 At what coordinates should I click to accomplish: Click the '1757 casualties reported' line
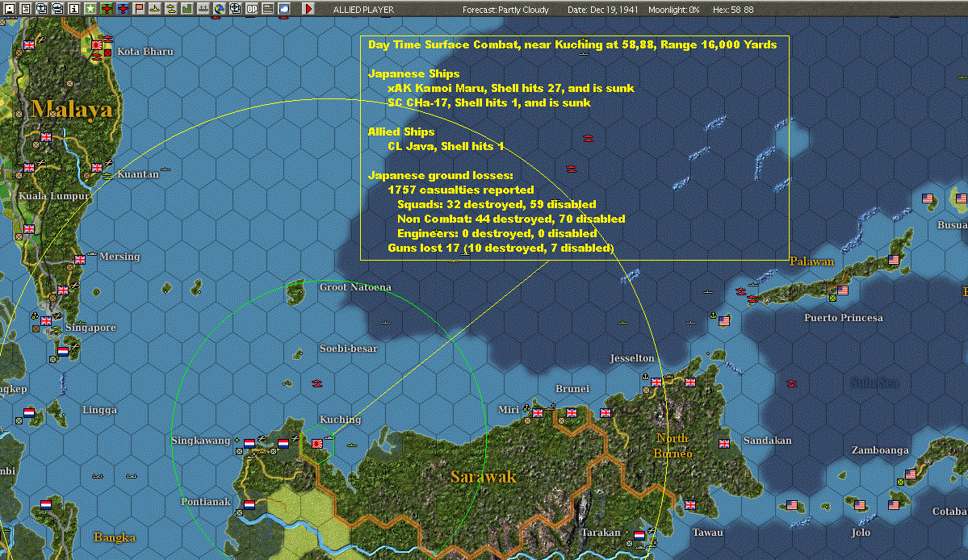coord(460,190)
